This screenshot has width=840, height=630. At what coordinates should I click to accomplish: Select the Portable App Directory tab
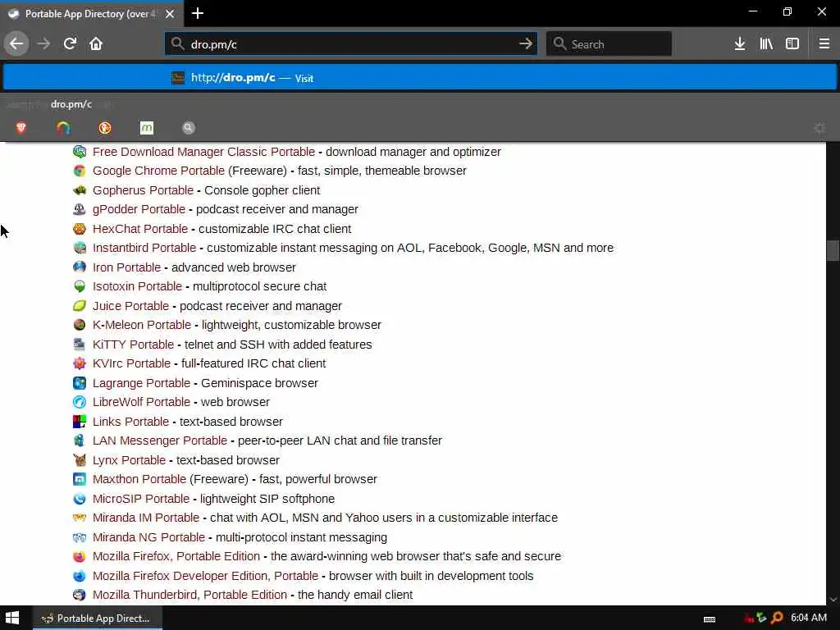tap(91, 14)
